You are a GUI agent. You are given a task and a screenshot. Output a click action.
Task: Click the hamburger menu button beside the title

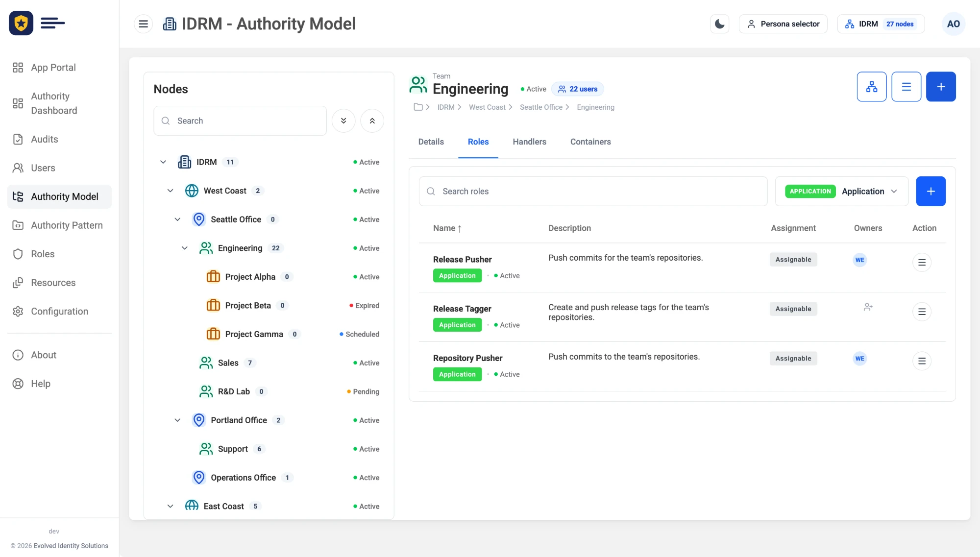[x=143, y=24]
